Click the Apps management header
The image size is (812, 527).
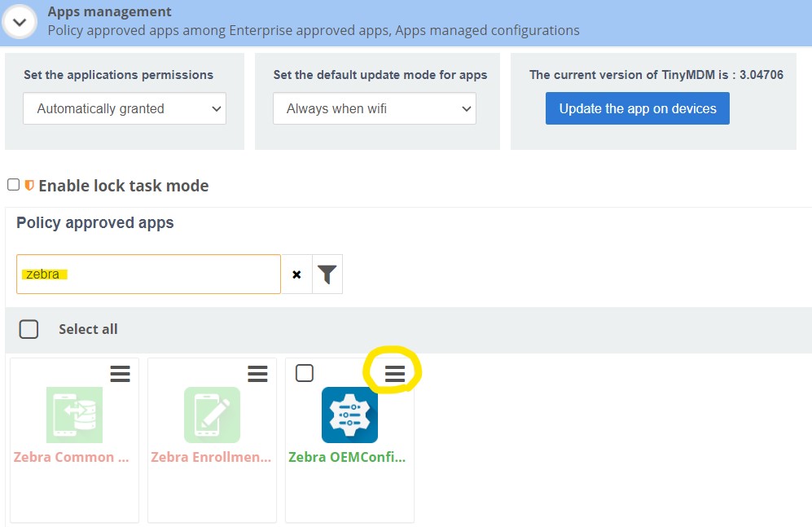point(109,11)
